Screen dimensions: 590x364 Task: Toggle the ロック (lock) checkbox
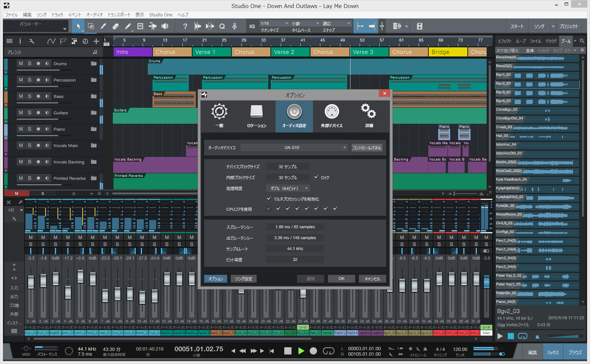[316, 177]
